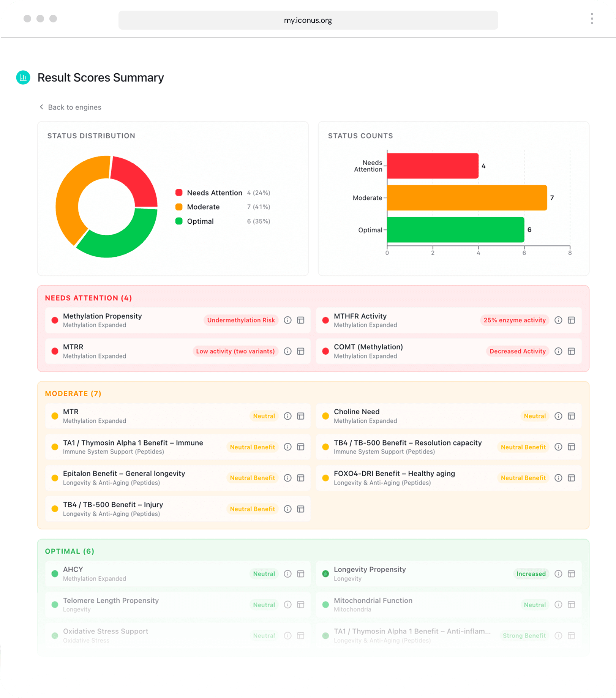The width and height of the screenshot is (616, 698).
Task: Go back via Back to engines link
Action: (70, 107)
